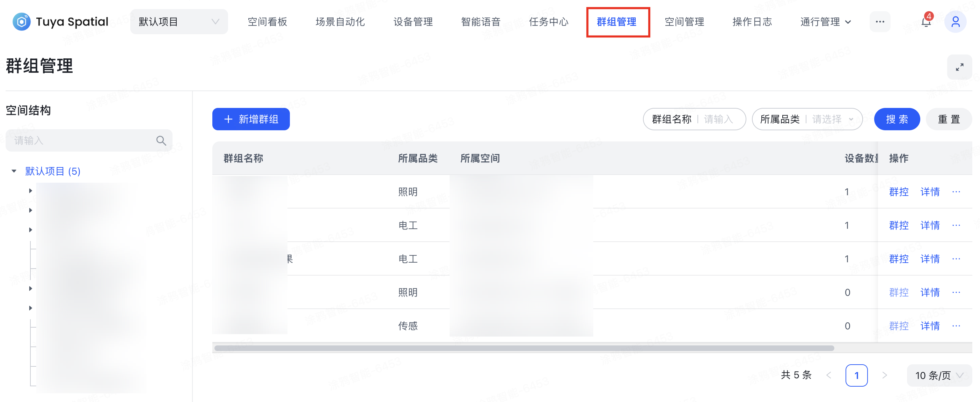
Task: Switch to the 设备管理 tab
Action: [413, 22]
